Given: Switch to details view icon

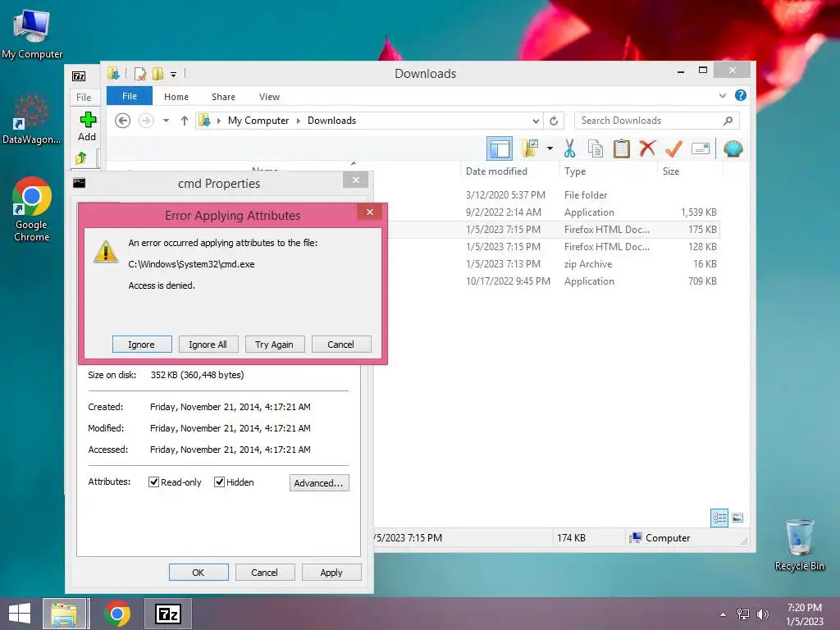Looking at the screenshot, I should coord(719,518).
